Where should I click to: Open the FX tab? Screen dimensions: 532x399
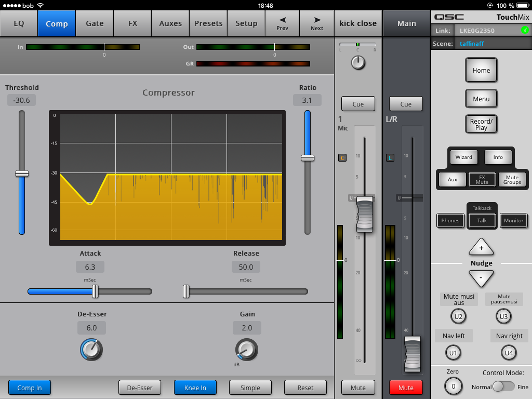click(132, 23)
